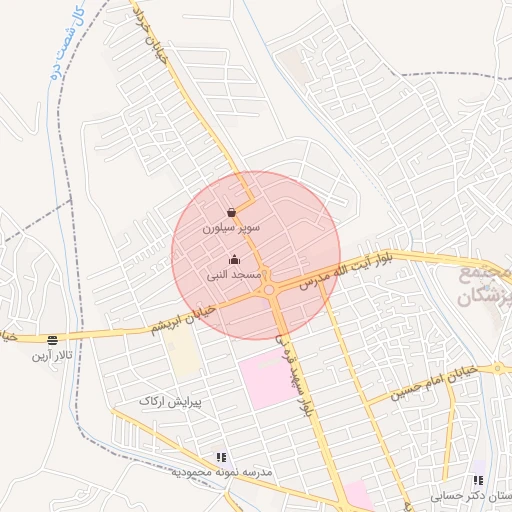Click the main roundabout inside the red circle

(269, 290)
